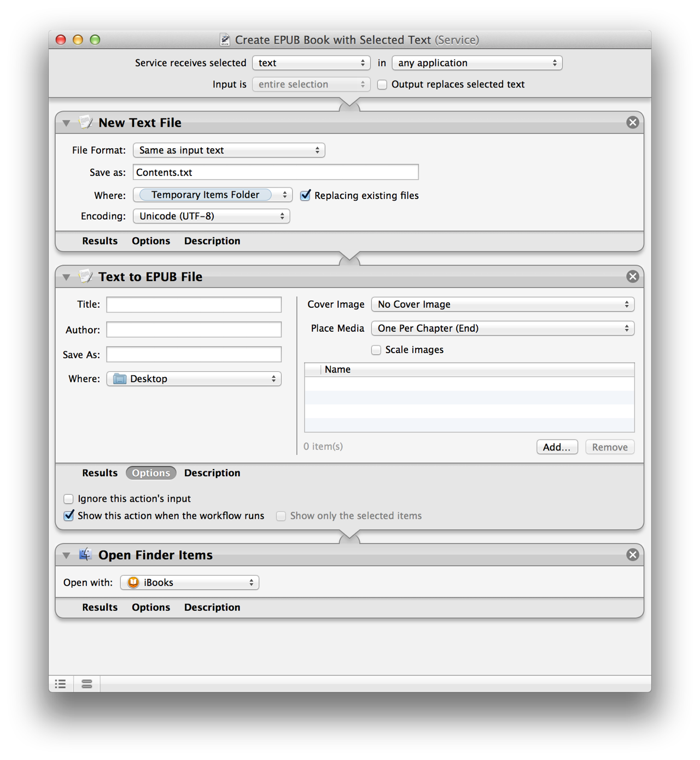Image resolution: width=700 pixels, height=760 pixels.
Task: Click the Add... media button
Action: (557, 447)
